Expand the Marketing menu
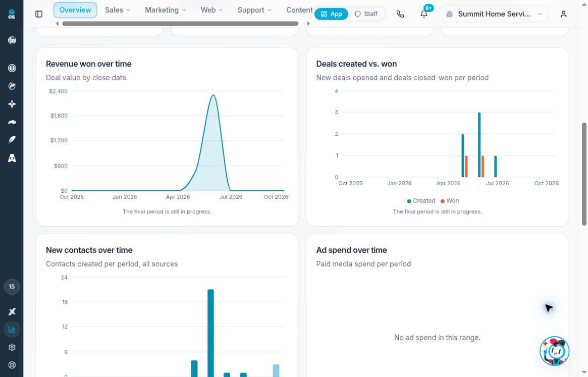This screenshot has height=377, width=588. coord(166,10)
